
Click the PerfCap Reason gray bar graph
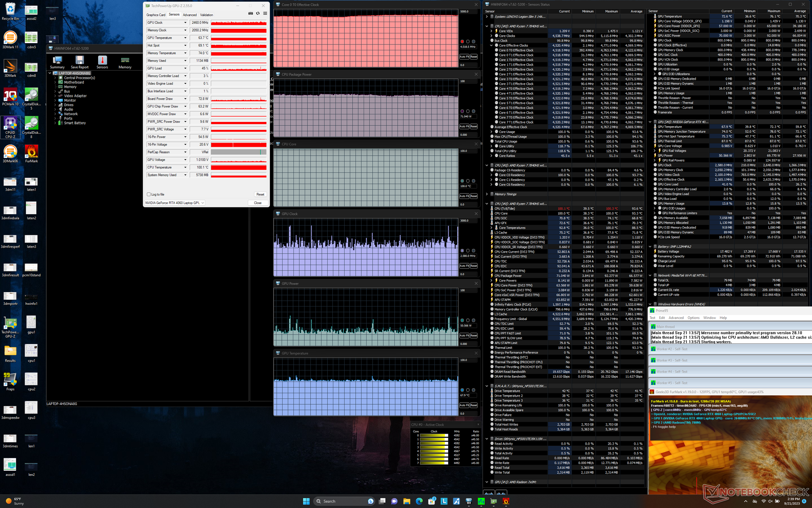pos(239,152)
